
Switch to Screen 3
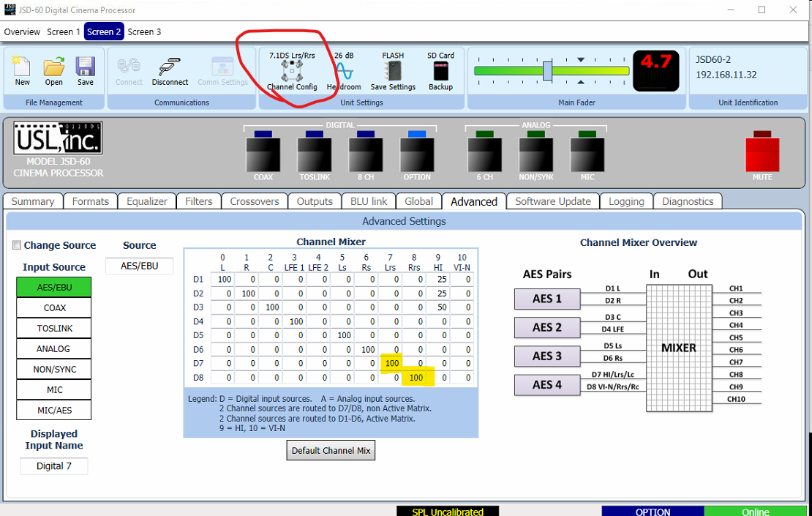point(144,31)
